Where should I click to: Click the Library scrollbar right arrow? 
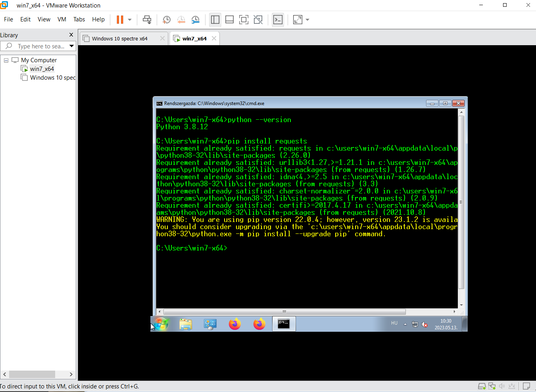coord(71,374)
